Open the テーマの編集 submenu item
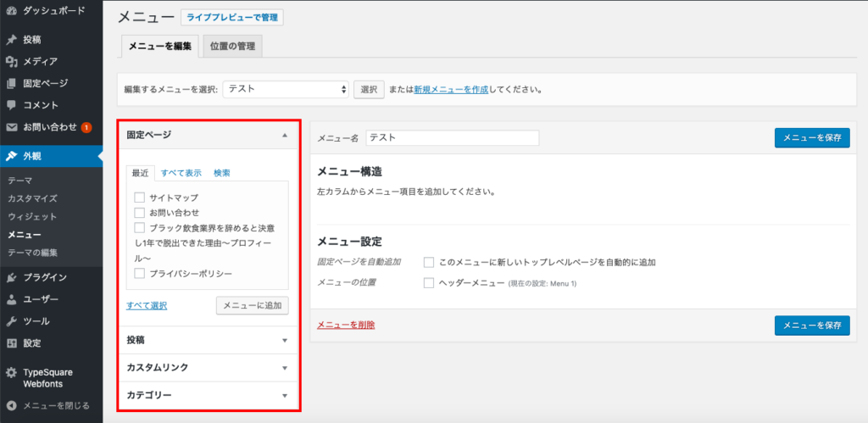 click(33, 253)
